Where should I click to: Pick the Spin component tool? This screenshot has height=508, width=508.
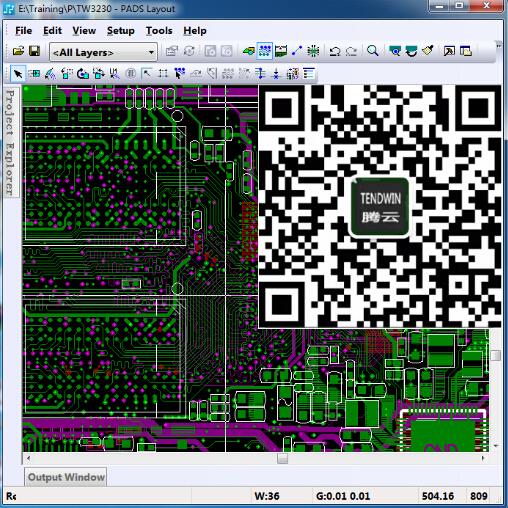click(82, 74)
